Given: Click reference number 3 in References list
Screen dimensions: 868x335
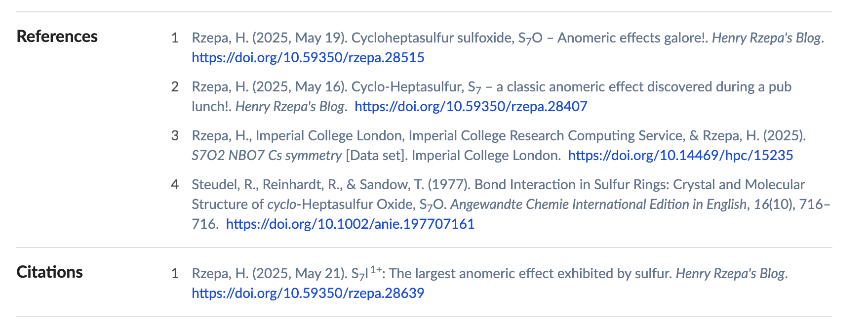Looking at the screenshot, I should click(x=175, y=136).
